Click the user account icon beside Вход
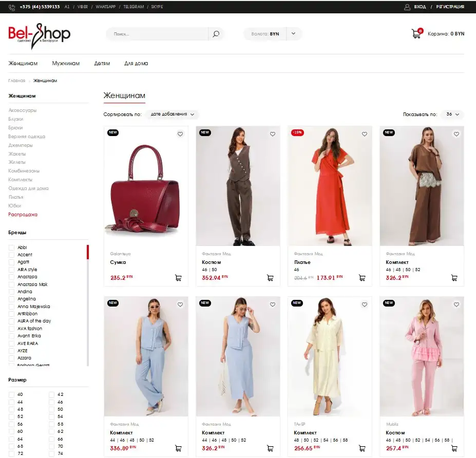 coord(407,7)
